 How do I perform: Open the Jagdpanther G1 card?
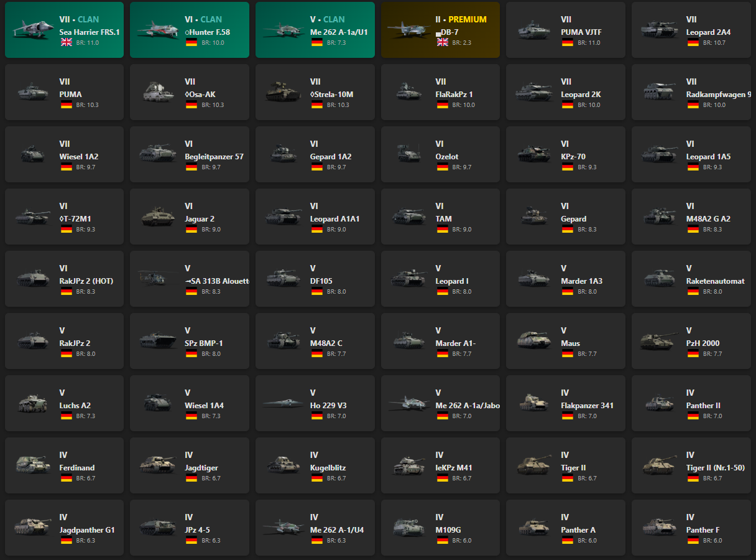[x=64, y=528]
